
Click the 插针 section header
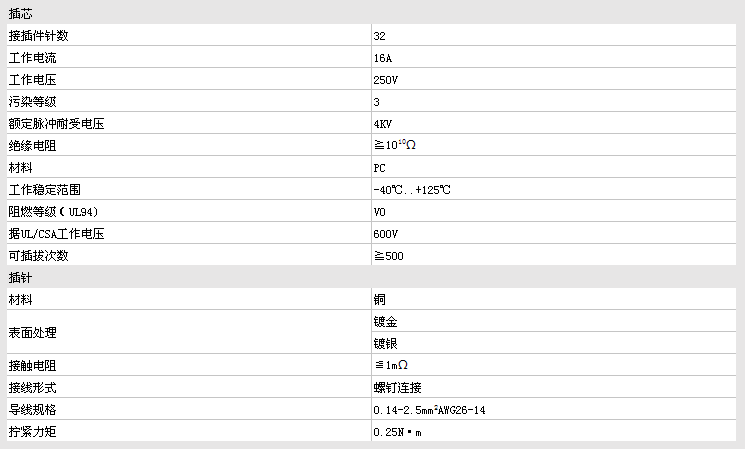(x=20, y=277)
